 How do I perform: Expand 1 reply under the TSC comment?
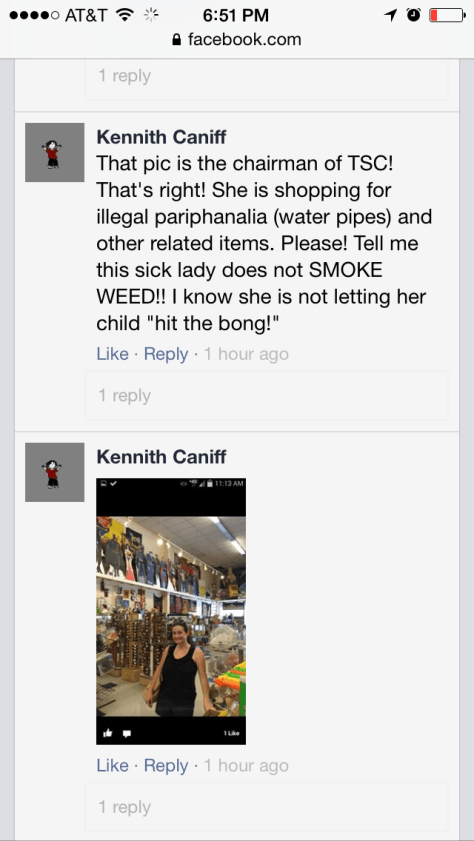click(266, 395)
